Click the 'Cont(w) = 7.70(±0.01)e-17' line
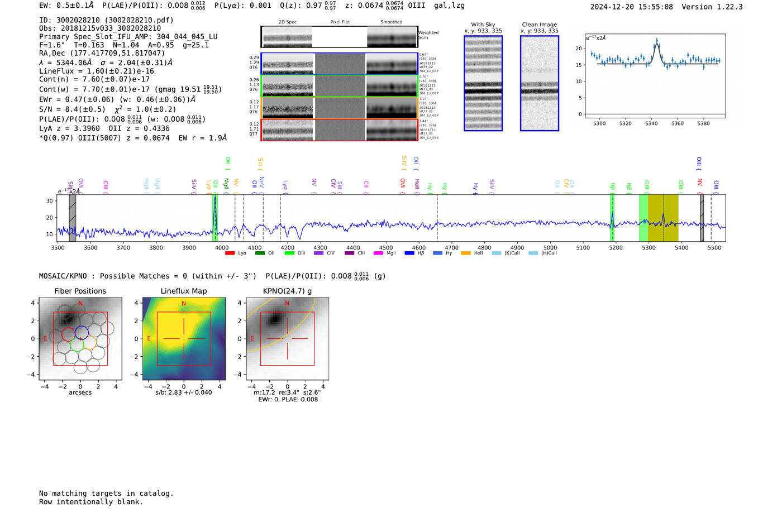 tap(130, 89)
